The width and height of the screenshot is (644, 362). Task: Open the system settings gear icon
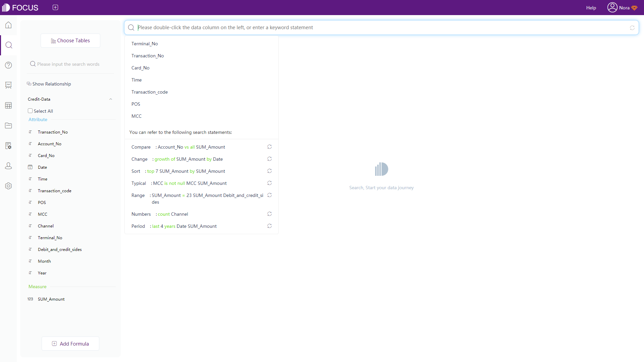pyautogui.click(x=8, y=186)
